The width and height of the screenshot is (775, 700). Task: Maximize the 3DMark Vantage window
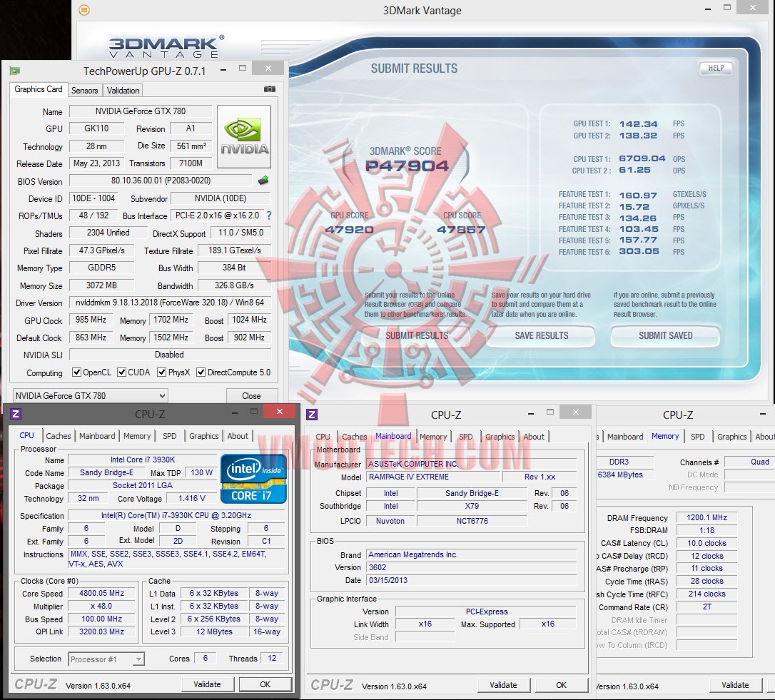coord(727,8)
